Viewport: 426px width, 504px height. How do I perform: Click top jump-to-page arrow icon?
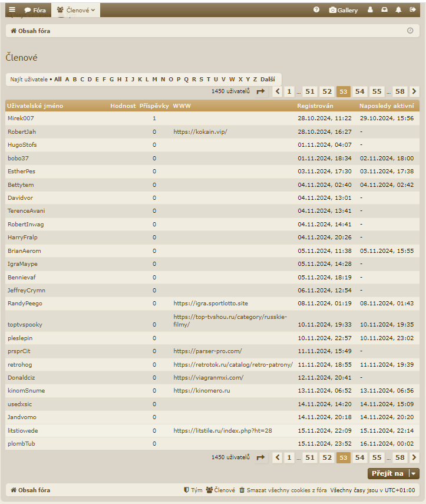[x=261, y=91]
